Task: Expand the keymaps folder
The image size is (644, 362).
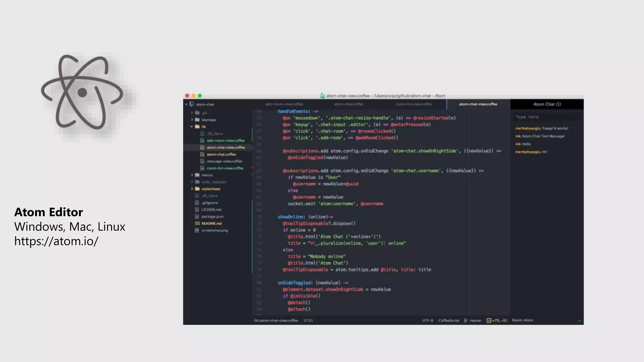Action: (192, 120)
